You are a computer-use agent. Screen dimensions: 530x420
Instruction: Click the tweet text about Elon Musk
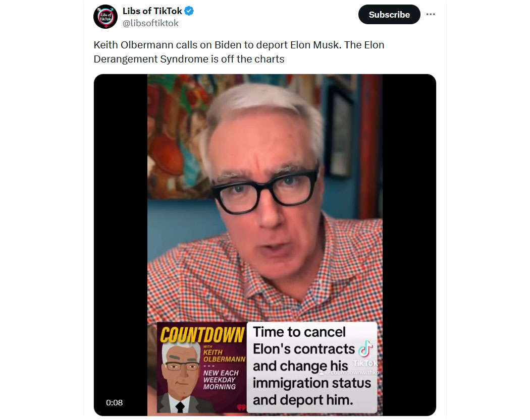[x=239, y=52]
